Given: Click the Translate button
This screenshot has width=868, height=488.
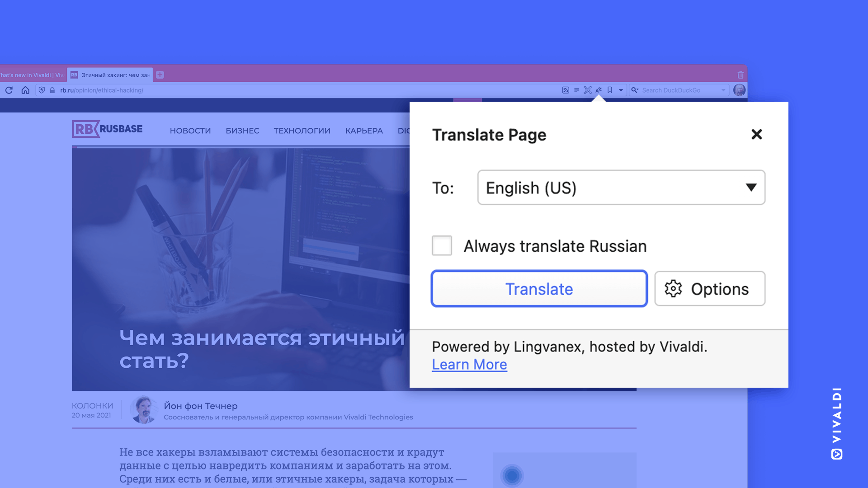Looking at the screenshot, I should (539, 288).
